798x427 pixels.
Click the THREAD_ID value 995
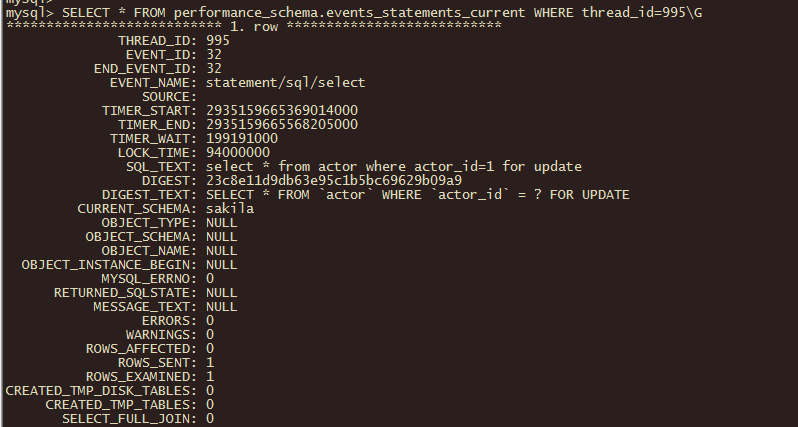click(218, 41)
